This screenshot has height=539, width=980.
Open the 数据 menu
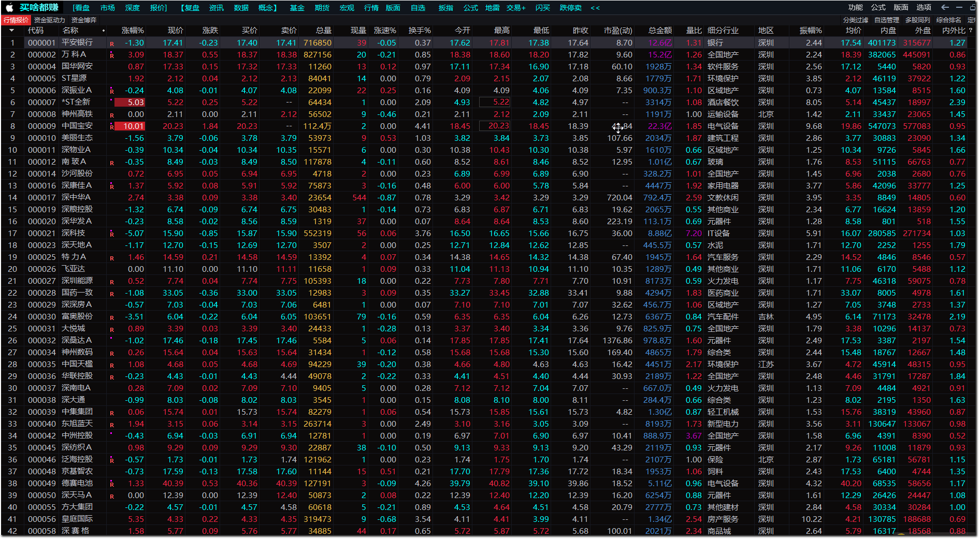point(241,8)
